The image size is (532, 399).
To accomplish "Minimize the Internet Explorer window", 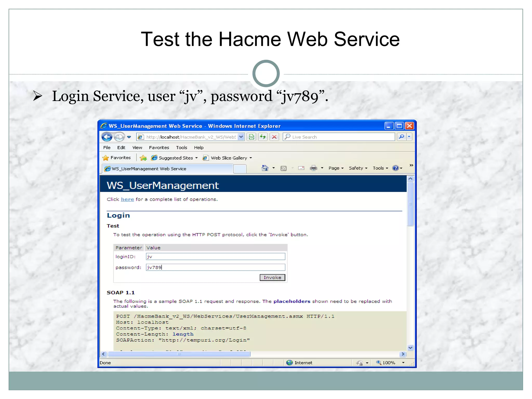I will (x=389, y=126).
